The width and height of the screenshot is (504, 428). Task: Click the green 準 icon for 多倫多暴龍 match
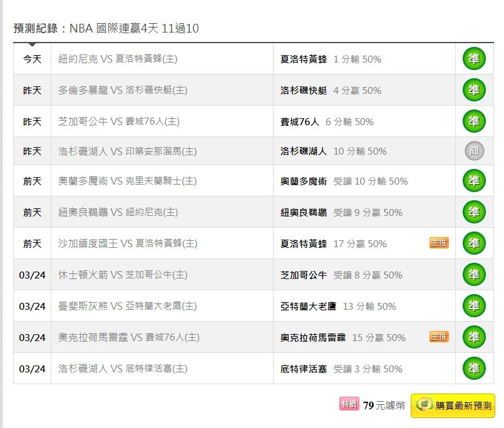click(474, 90)
